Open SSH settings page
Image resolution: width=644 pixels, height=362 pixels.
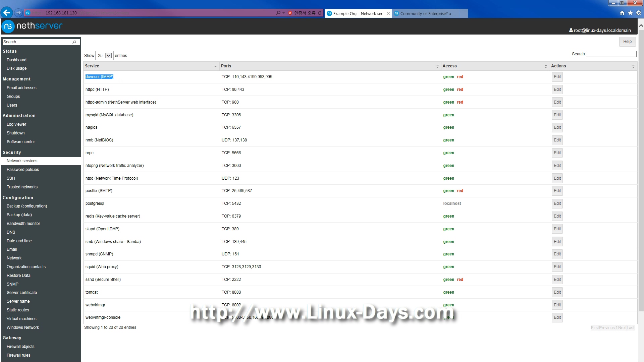pyautogui.click(x=11, y=178)
